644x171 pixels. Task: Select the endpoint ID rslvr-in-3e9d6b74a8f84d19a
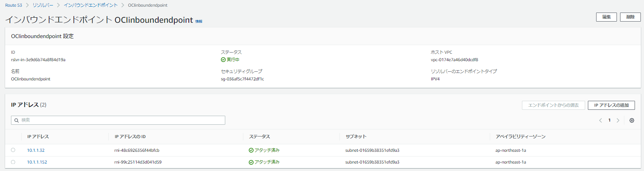(x=38, y=60)
